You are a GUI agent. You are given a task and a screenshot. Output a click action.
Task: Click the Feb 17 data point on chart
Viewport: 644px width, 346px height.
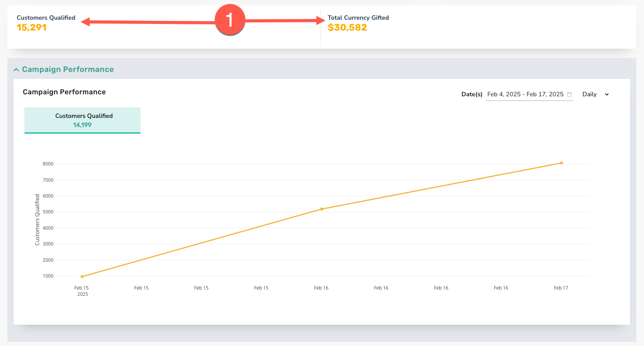coord(562,163)
